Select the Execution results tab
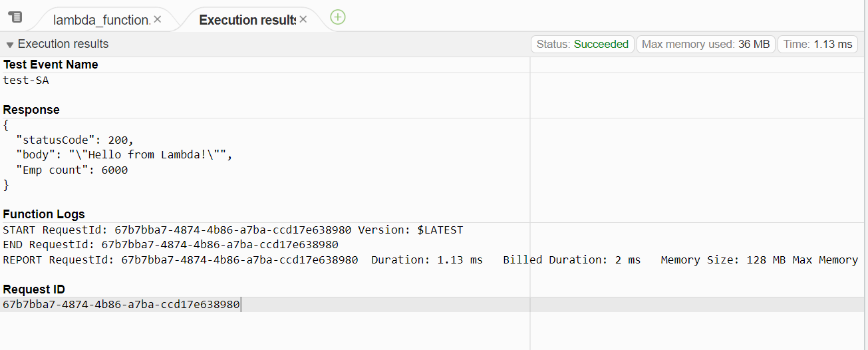The height and width of the screenshot is (350, 868). click(x=247, y=20)
